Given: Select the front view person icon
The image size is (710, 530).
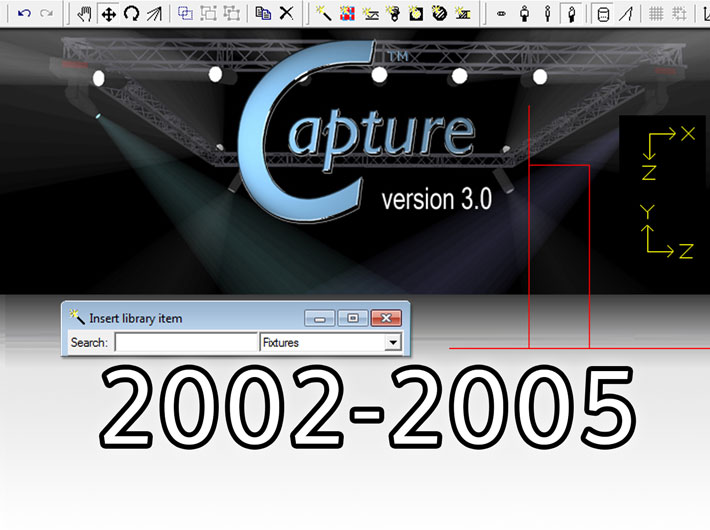Looking at the screenshot, I should coord(524,14).
